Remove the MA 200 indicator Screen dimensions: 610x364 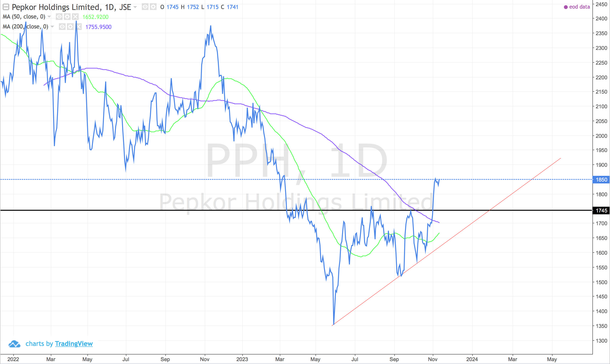[x=78, y=26]
